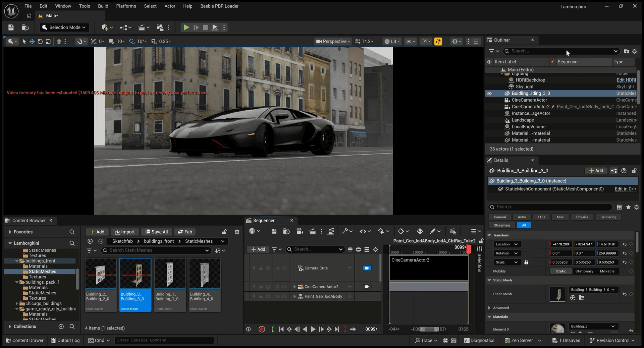Set Mobility to Stationary

[x=584, y=271]
